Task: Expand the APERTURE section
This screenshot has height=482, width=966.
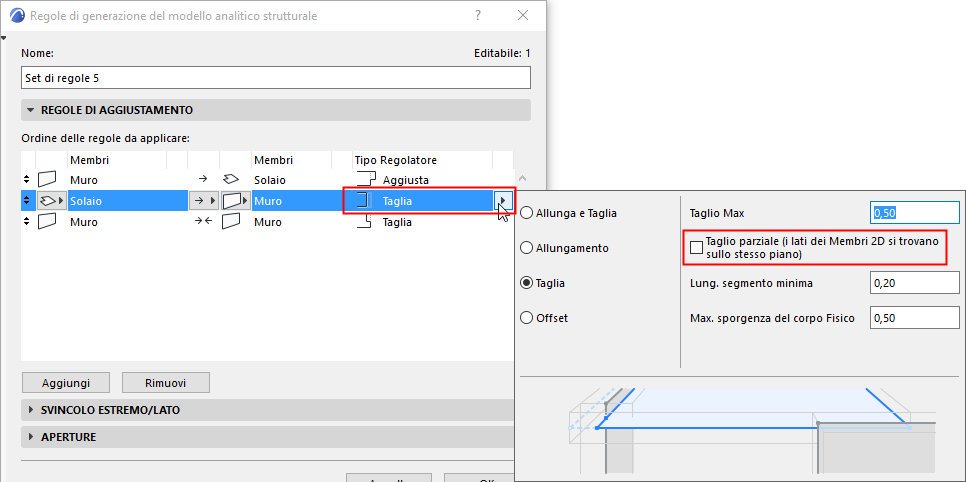Action: pyautogui.click(x=269, y=437)
